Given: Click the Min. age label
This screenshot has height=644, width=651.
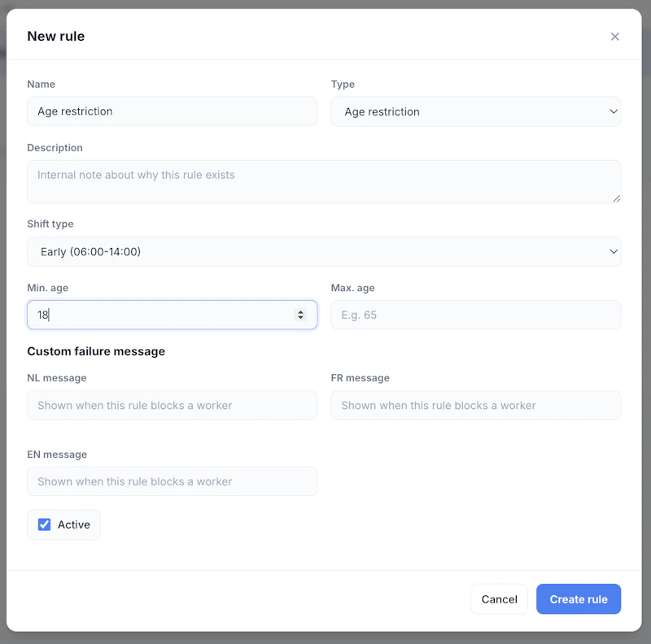Looking at the screenshot, I should [48, 288].
